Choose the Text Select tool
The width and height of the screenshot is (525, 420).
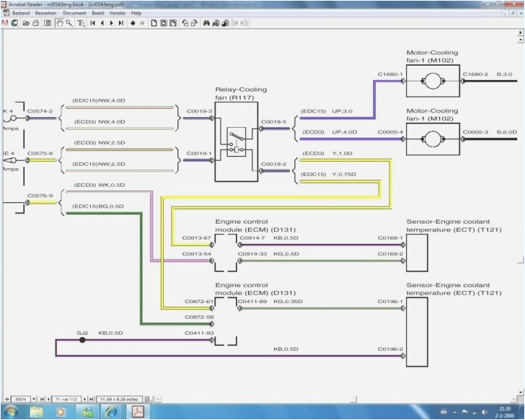(79, 23)
